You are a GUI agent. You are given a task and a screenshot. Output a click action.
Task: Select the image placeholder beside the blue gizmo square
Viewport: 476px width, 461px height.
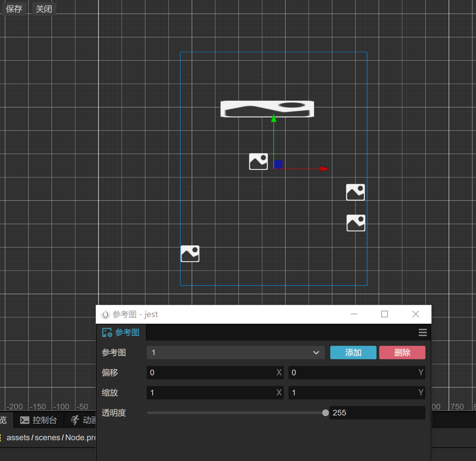click(258, 162)
